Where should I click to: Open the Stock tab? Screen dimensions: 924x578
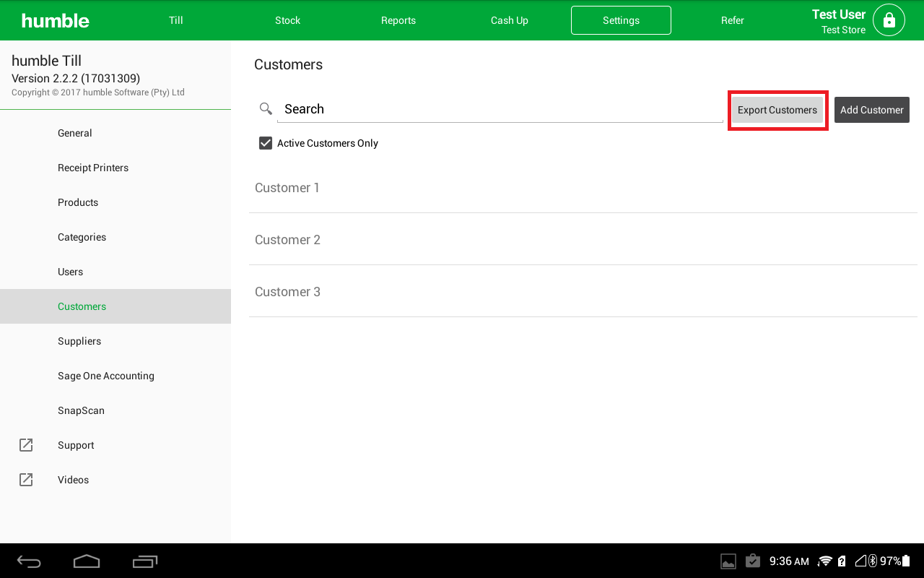[x=287, y=20]
